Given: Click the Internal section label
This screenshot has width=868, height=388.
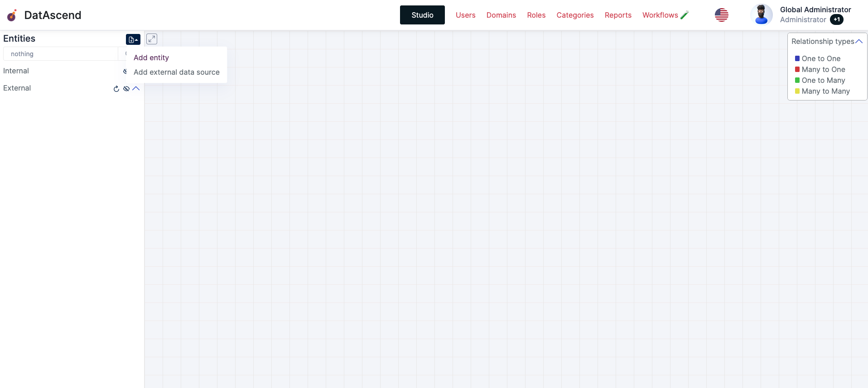Looking at the screenshot, I should click(16, 71).
